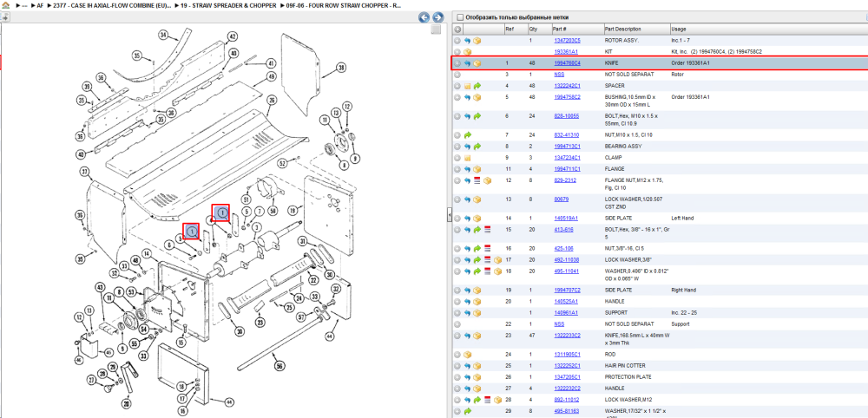Click red list icon in WASHER 495-11041 row
This screenshot has height=418, width=868.
pos(488,271)
